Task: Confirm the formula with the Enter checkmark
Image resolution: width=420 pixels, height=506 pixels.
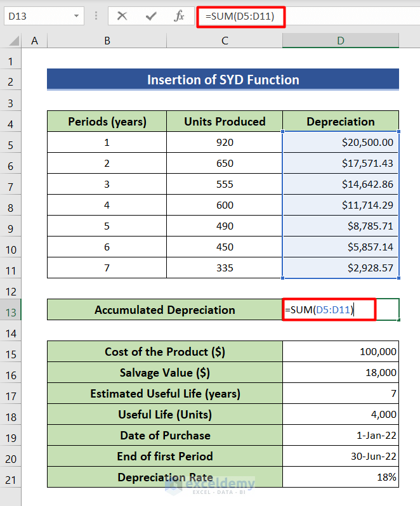Action: tap(150, 16)
